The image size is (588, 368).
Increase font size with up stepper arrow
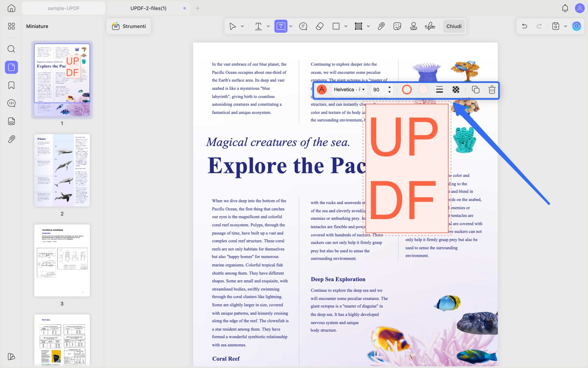(x=390, y=87)
